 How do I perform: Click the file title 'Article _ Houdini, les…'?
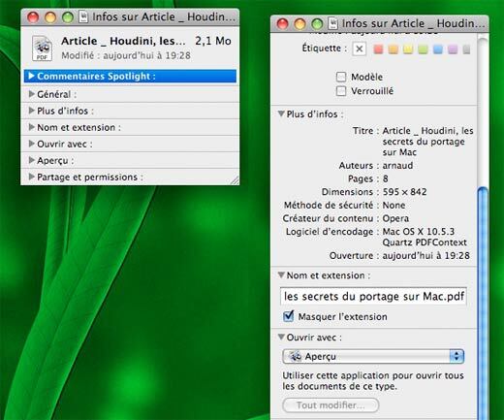(x=123, y=41)
